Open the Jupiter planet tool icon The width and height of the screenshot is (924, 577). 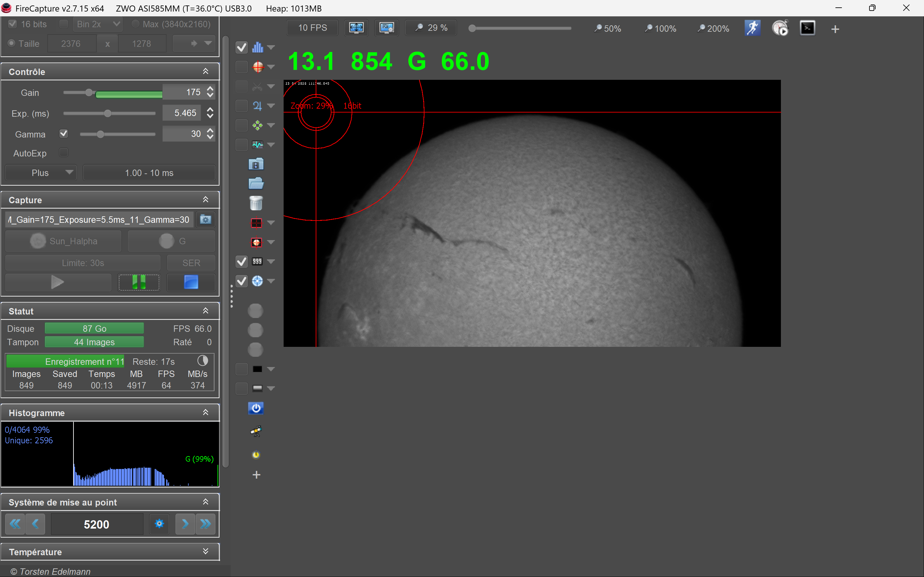(258, 106)
